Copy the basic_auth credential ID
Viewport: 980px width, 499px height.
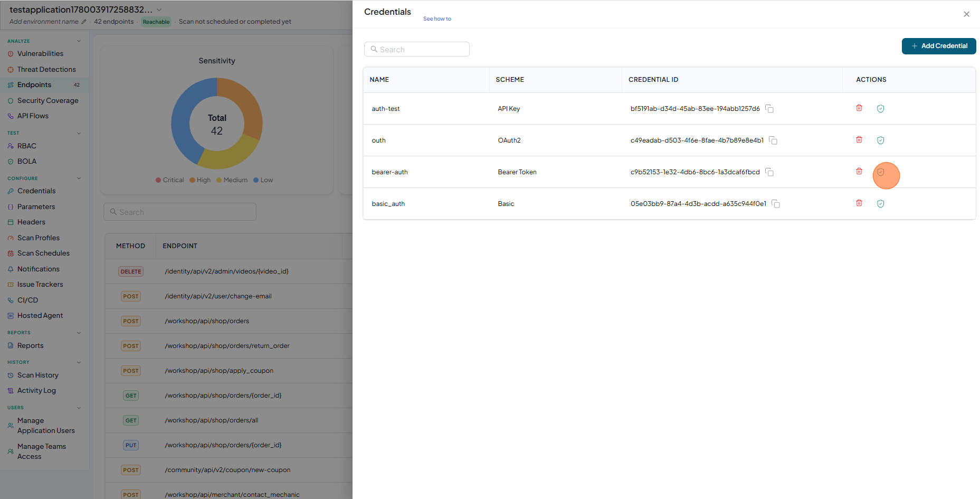(776, 204)
